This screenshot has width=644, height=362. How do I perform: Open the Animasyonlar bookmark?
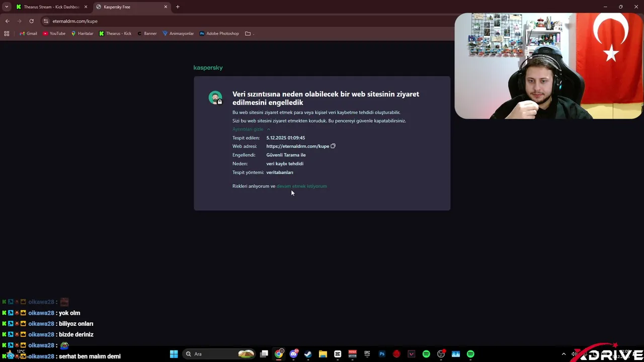178,34
